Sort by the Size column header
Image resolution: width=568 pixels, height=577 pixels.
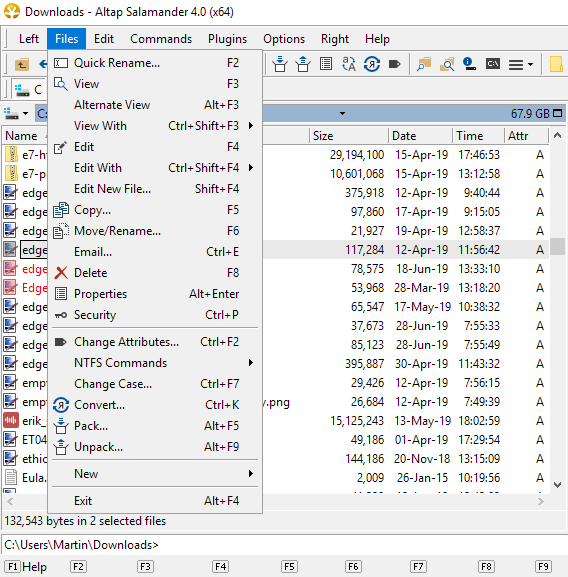click(x=348, y=136)
